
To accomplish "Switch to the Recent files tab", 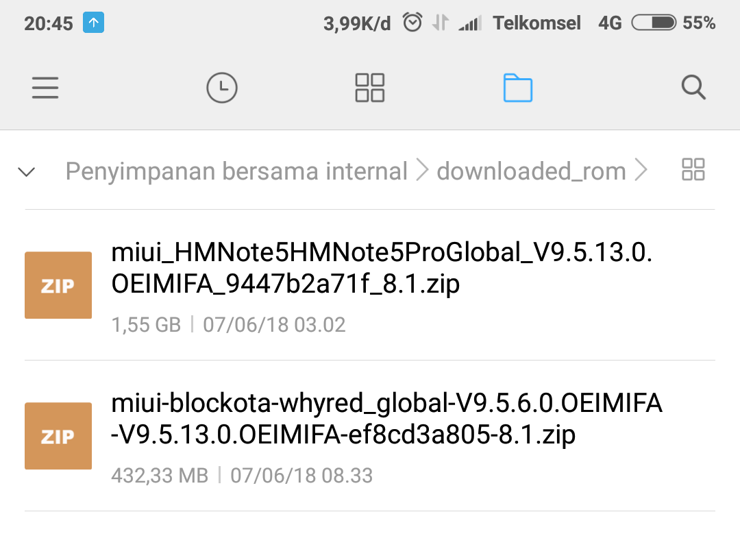I will point(221,88).
